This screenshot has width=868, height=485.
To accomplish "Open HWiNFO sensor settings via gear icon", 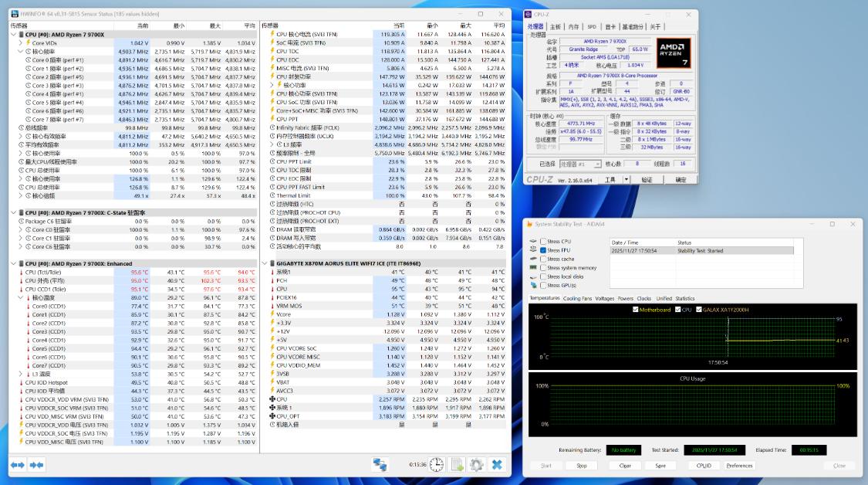I will click(x=478, y=465).
